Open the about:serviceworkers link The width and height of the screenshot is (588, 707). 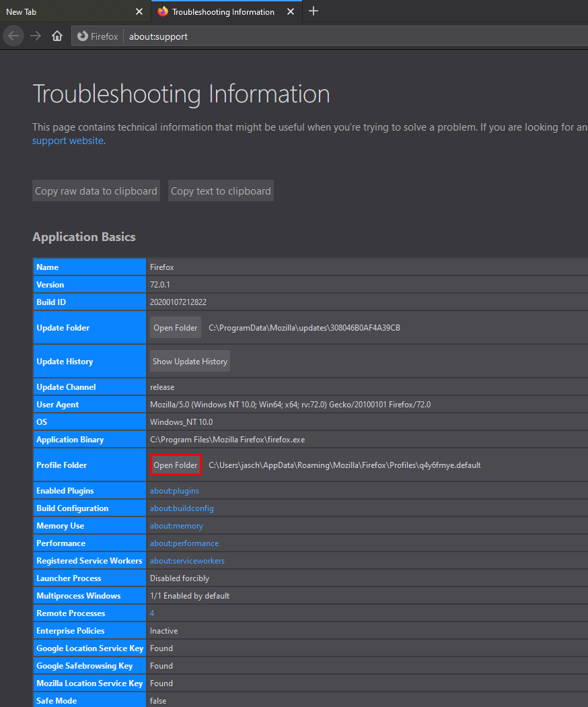187,561
